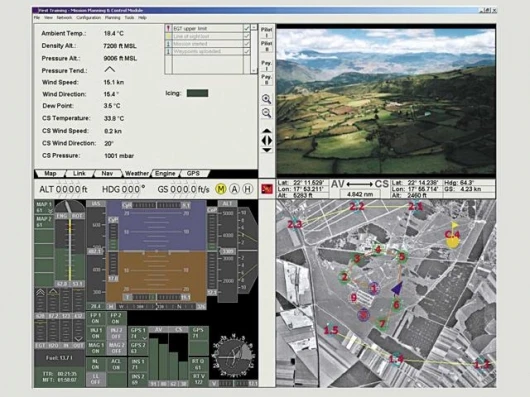Open the Configuration menu
This screenshot has height=397, width=530.
[89, 18]
